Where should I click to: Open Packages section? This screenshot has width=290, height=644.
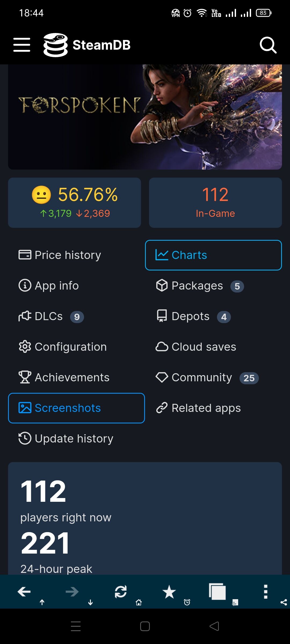coord(200,286)
